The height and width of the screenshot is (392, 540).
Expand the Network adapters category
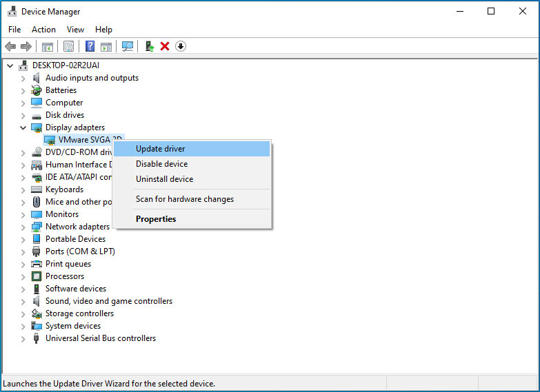pyautogui.click(x=23, y=227)
